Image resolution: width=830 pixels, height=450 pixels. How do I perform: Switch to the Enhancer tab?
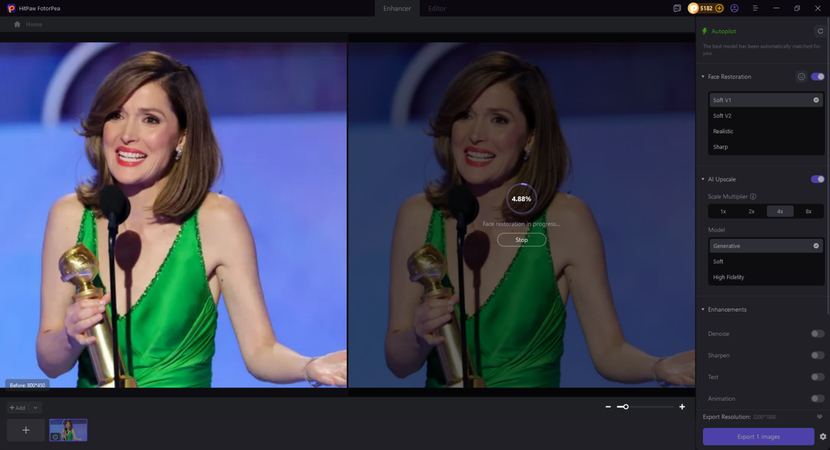(397, 8)
